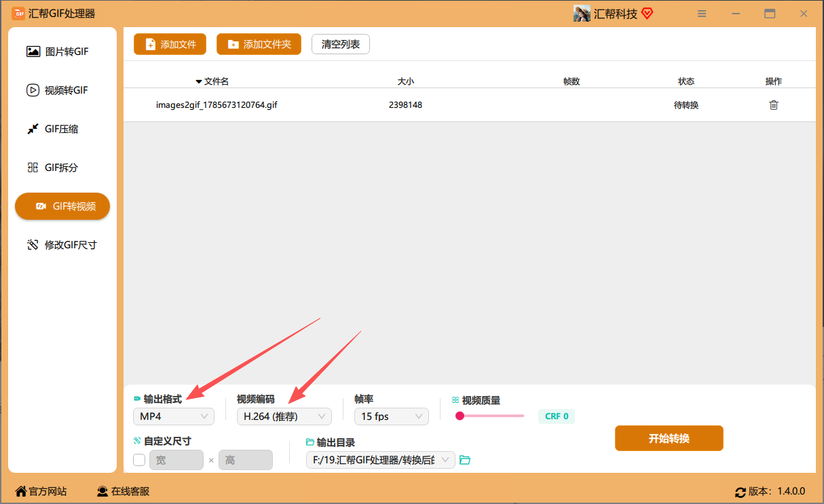Click the 添加文件夹 button

coord(259,44)
